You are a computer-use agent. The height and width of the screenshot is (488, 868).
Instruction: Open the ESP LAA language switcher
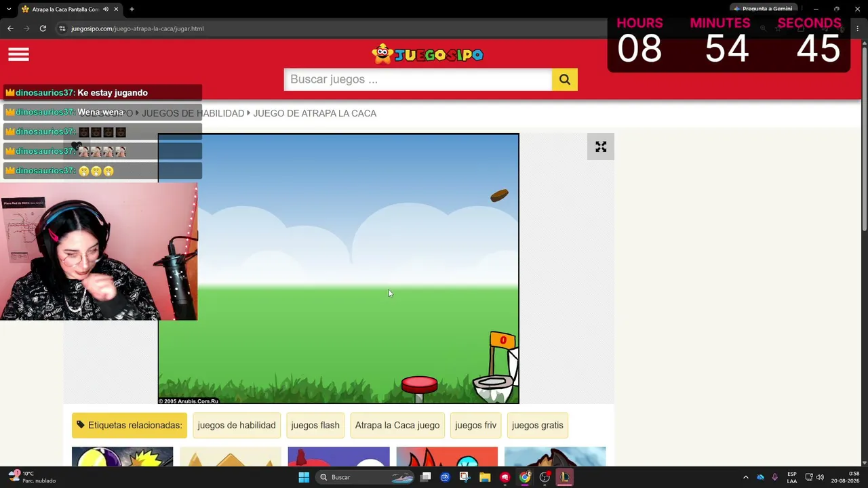tap(792, 477)
